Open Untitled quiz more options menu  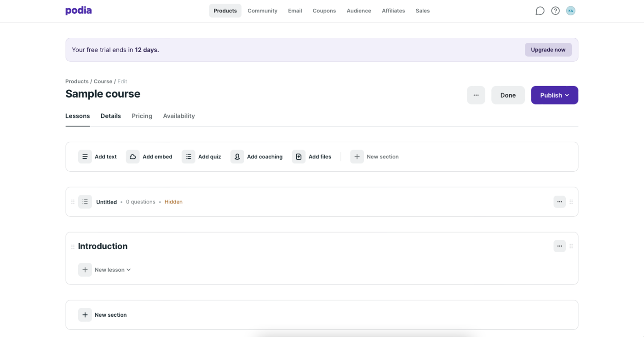pyautogui.click(x=559, y=202)
